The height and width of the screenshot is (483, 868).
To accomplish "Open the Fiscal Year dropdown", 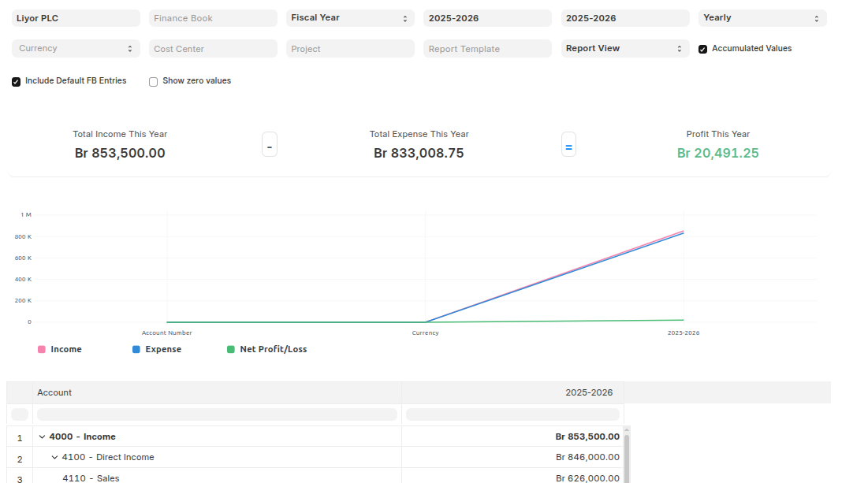I will (350, 18).
